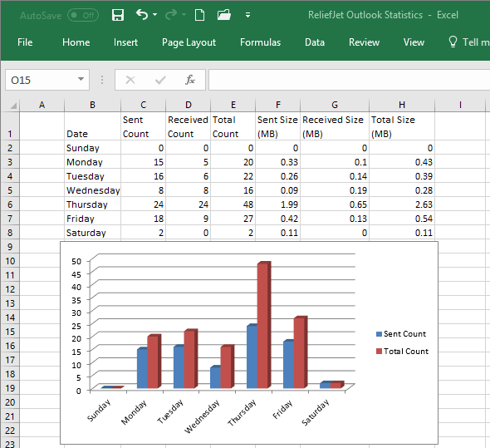The width and height of the screenshot is (490, 448).
Task: Click the Redo arrow icon
Action: click(171, 14)
